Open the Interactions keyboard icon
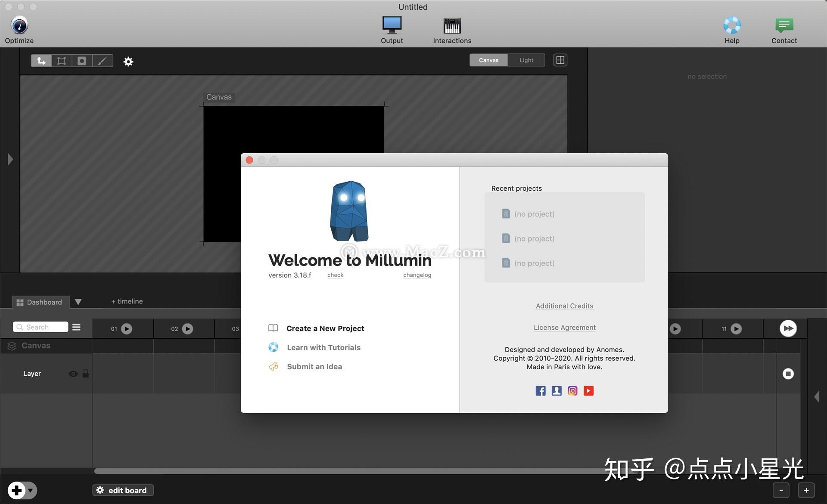This screenshot has height=504, width=827. coord(452,25)
